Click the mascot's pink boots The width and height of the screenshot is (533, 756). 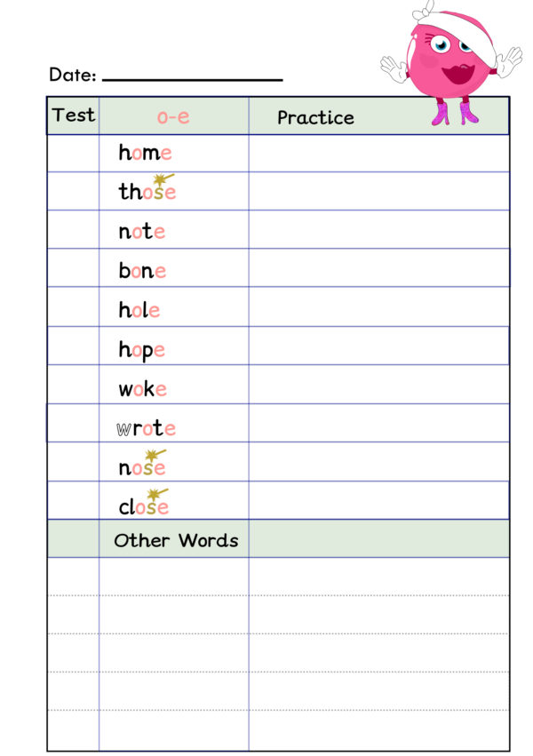pos(455,114)
